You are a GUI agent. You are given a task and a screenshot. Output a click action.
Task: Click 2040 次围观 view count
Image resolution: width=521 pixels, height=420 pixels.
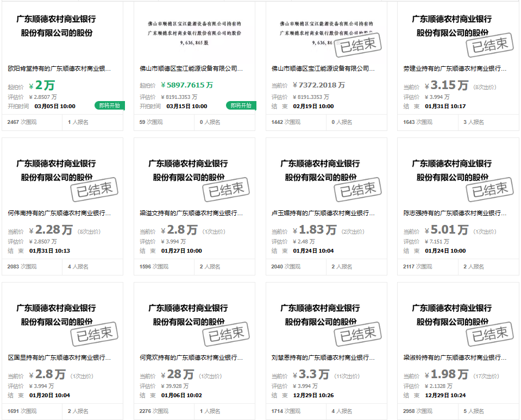tap(286, 267)
